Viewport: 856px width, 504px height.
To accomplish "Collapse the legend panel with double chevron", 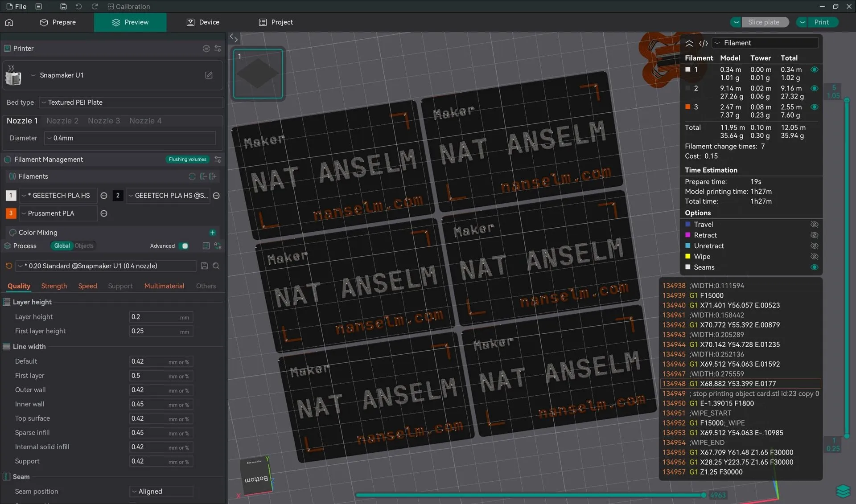I will [689, 43].
